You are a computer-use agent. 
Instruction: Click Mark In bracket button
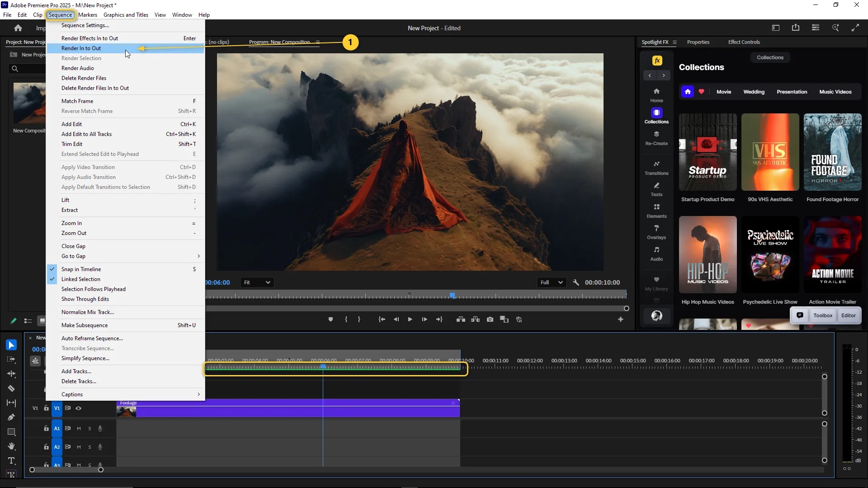(346, 319)
